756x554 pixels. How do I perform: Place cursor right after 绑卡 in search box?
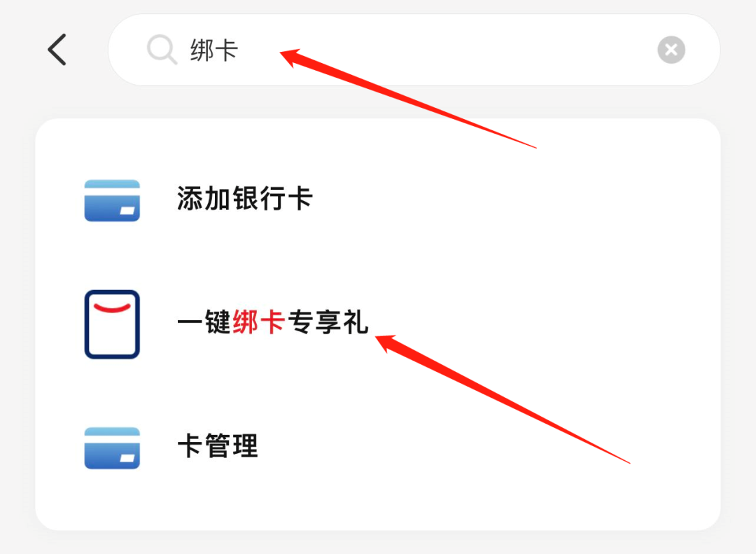click(x=240, y=50)
